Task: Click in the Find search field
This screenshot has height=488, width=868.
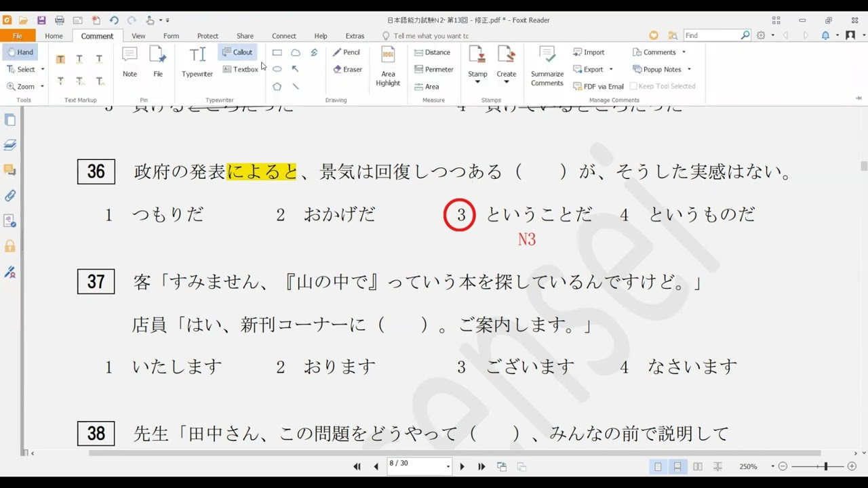Action: [x=711, y=35]
